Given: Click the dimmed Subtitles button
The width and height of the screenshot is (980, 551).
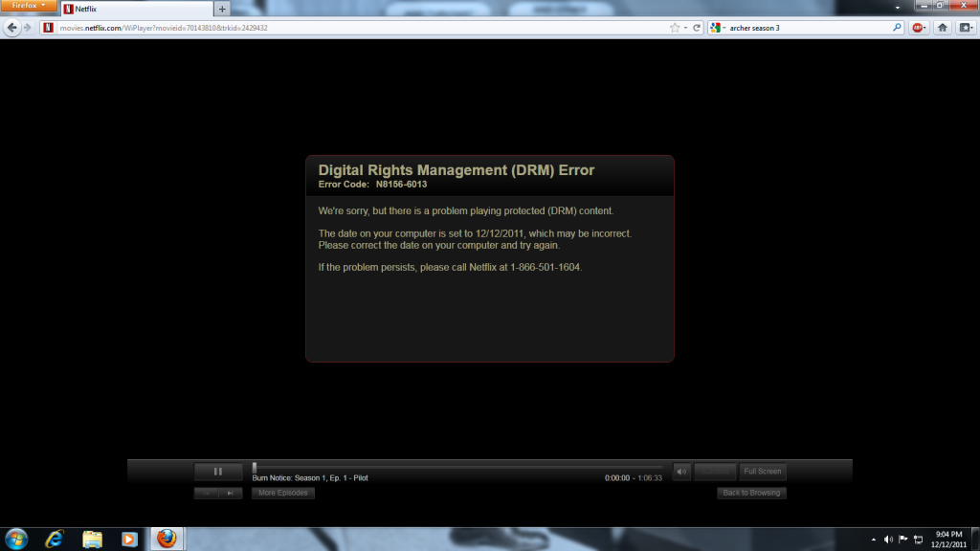Looking at the screenshot, I should [714, 472].
